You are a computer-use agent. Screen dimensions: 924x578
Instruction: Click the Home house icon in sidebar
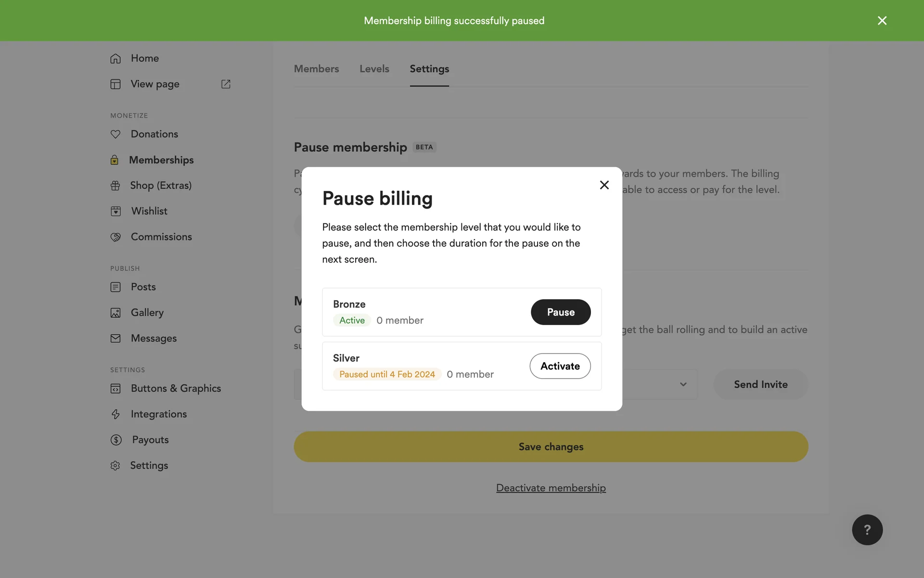115,58
